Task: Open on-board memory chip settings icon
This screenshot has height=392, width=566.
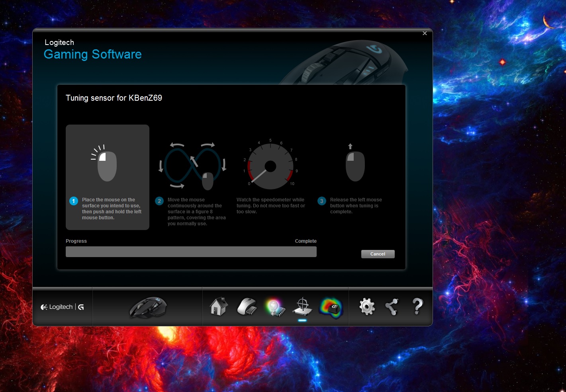Action: 247,307
